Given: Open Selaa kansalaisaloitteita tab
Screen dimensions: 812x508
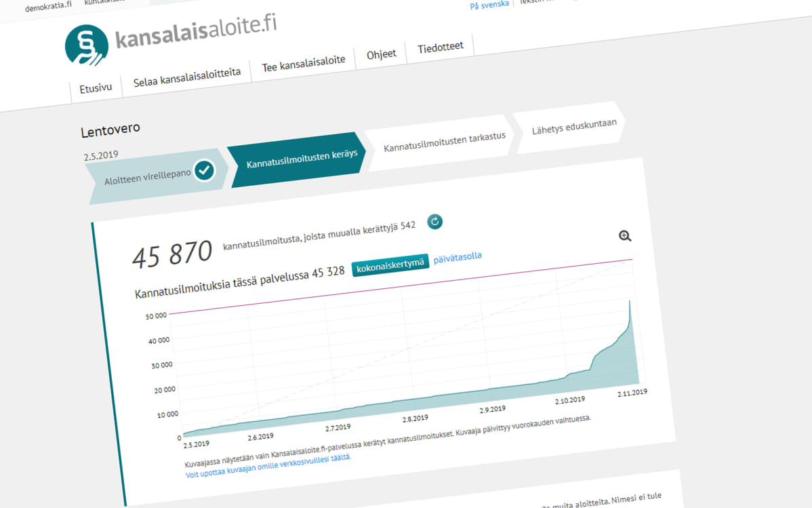Looking at the screenshot, I should click(187, 77).
